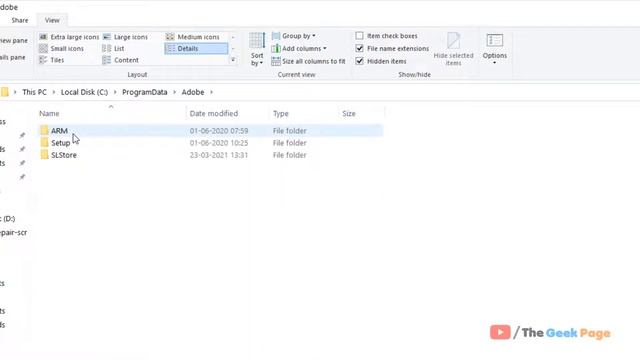Select Small icons layout
The height and width of the screenshot is (360, 640).
pos(61,48)
